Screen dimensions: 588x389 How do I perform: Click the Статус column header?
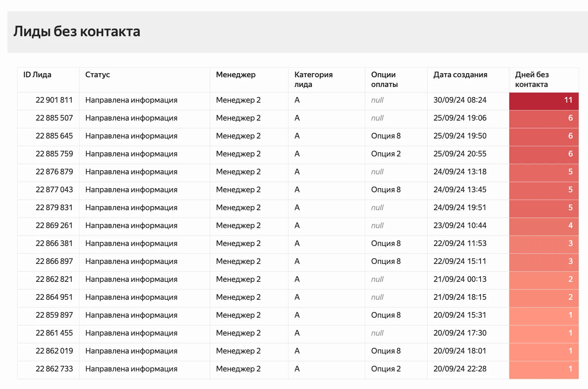[97, 75]
